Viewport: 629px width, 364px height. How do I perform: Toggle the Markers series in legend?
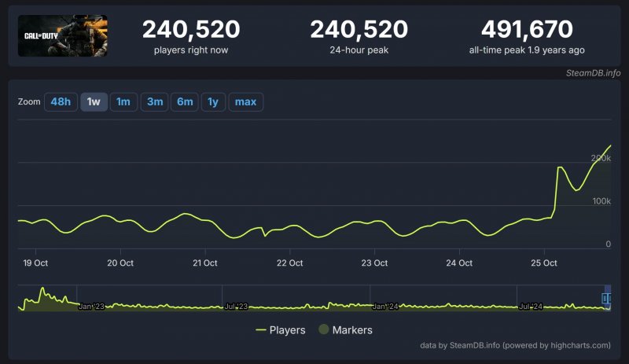tap(345, 330)
